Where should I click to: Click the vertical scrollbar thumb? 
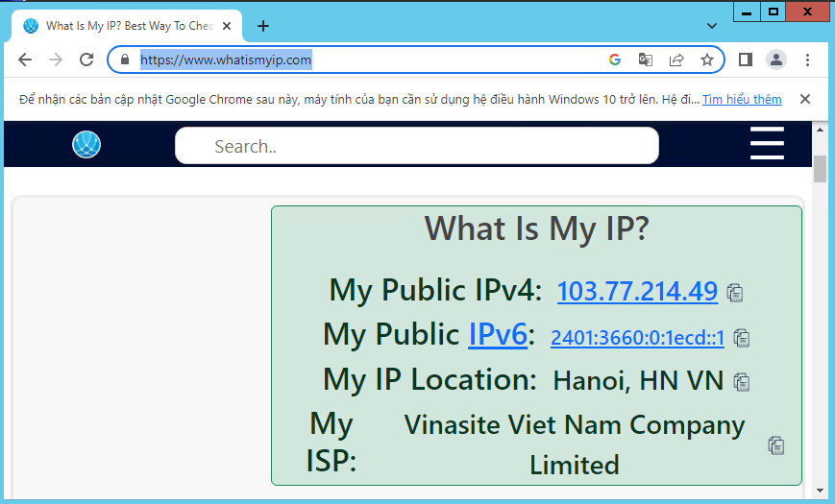point(820,169)
